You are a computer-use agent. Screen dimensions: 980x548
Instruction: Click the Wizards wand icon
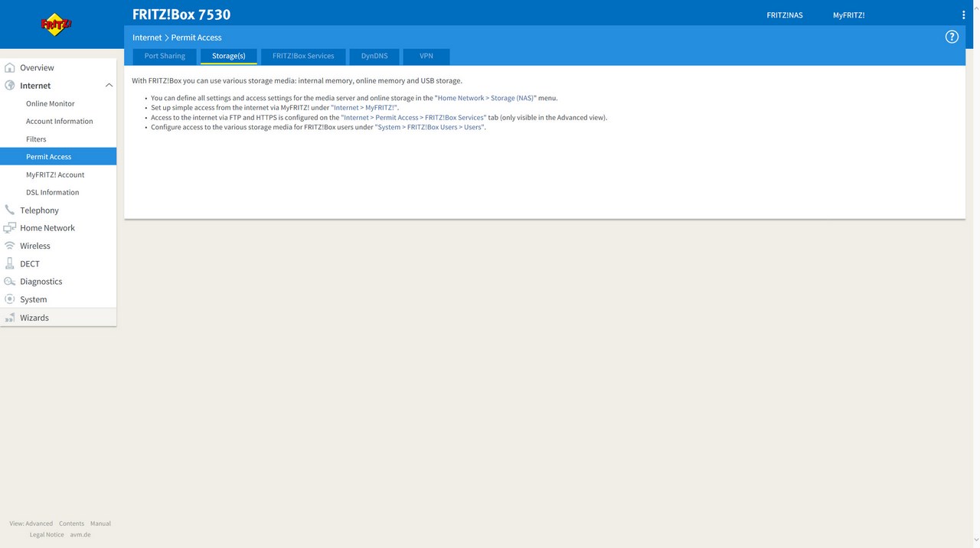[9, 318]
